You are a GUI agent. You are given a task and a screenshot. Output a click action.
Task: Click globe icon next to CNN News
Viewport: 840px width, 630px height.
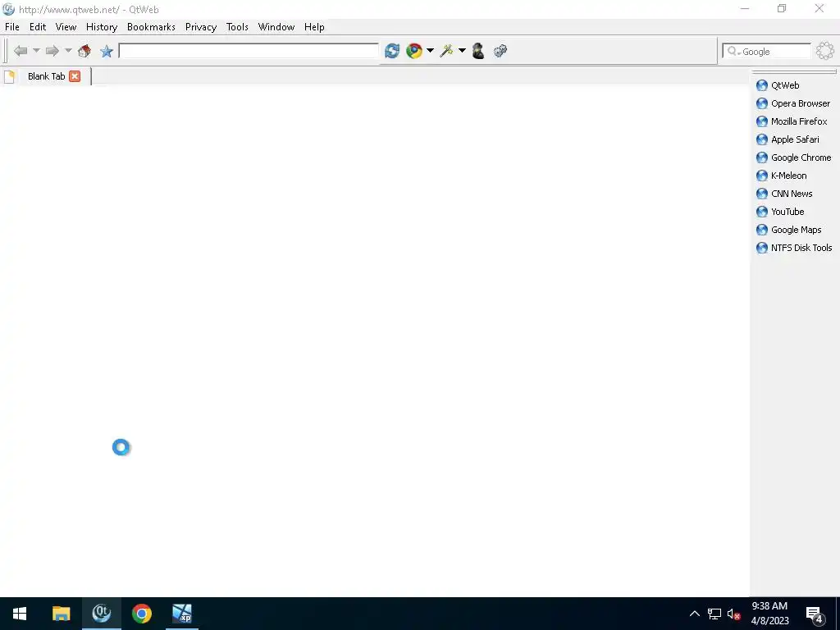762,194
